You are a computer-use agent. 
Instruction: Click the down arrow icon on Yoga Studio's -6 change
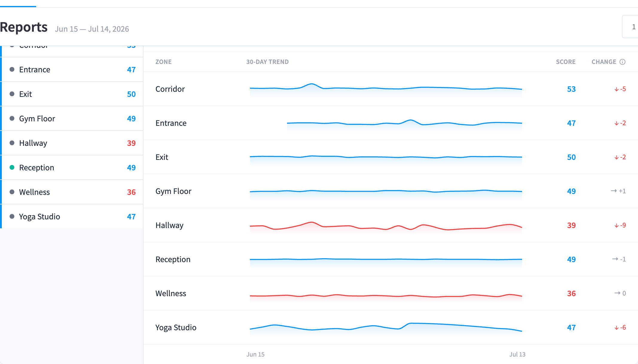[x=616, y=328]
